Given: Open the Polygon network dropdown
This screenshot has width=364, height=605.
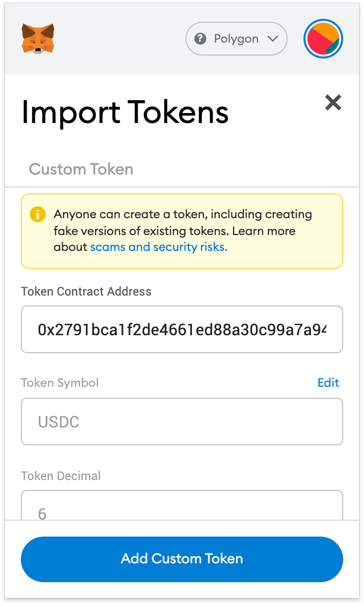Looking at the screenshot, I should (x=236, y=39).
